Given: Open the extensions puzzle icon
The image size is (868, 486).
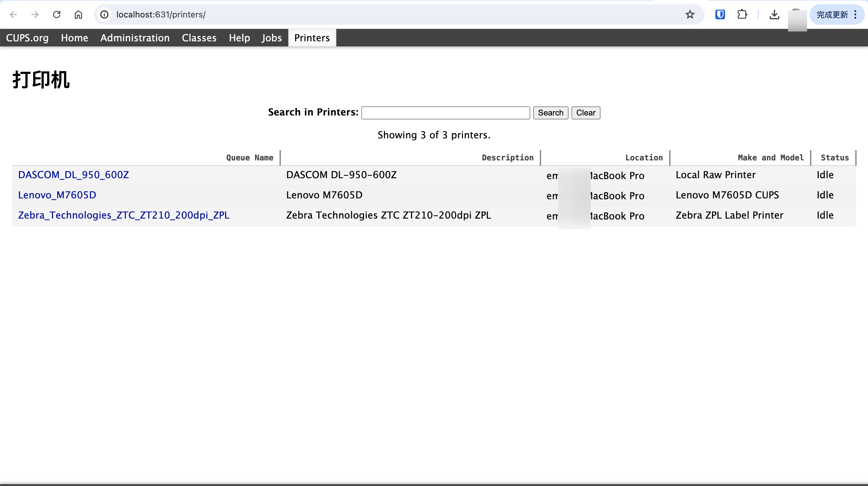Looking at the screenshot, I should point(742,14).
